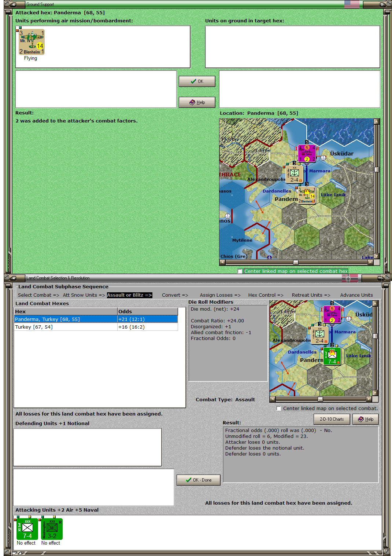
Task: Click the right arrow of Ground Support map scrollbar
Action: 370,263
